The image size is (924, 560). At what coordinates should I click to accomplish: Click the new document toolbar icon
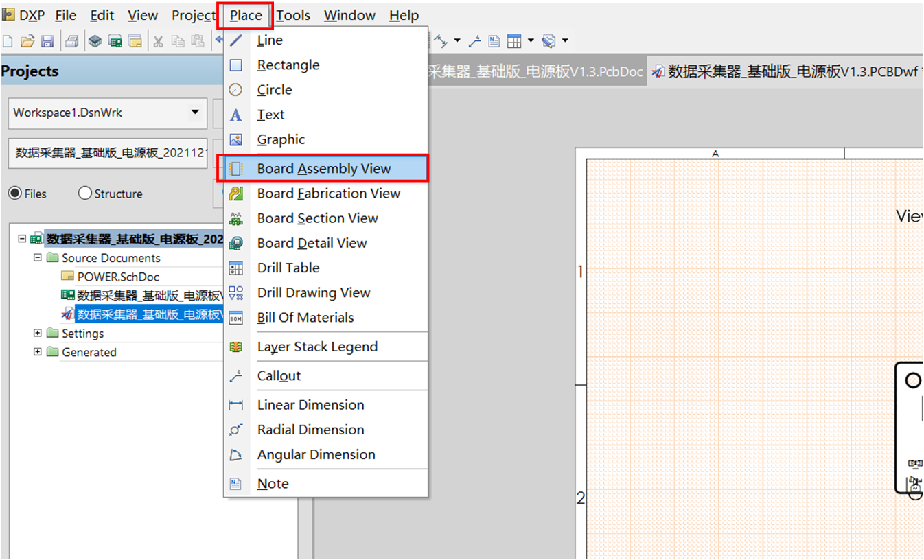coord(8,42)
